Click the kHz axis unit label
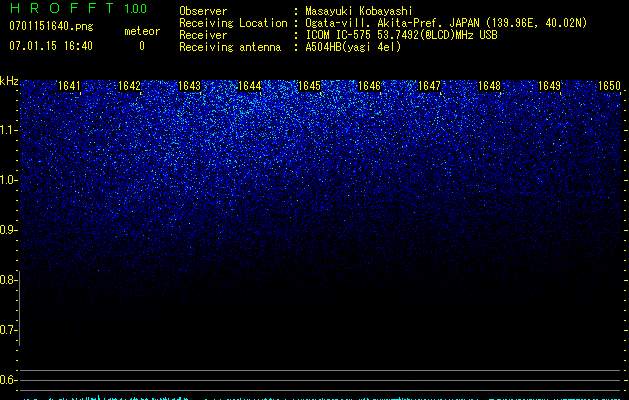This screenshot has height=400, width=629. click(9, 81)
